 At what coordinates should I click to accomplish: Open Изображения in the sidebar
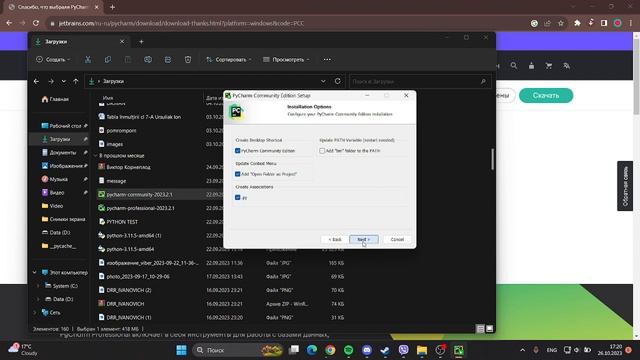click(x=62, y=166)
